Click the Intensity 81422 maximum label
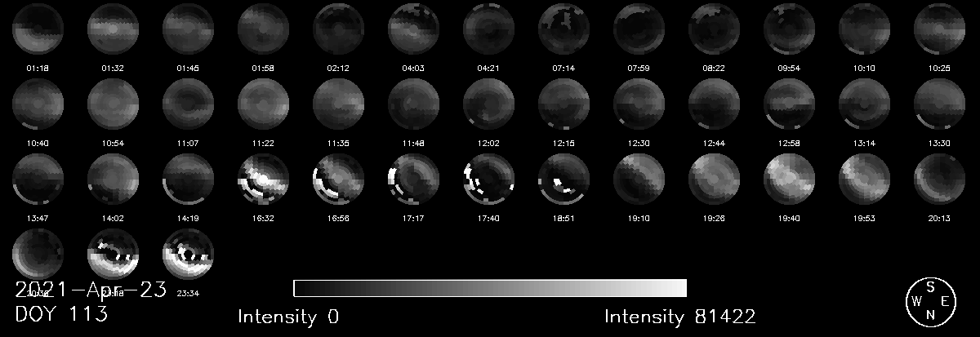 pos(679,316)
